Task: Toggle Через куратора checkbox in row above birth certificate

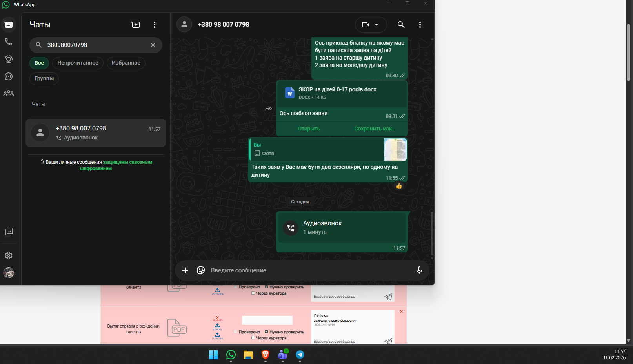Action: (253, 293)
